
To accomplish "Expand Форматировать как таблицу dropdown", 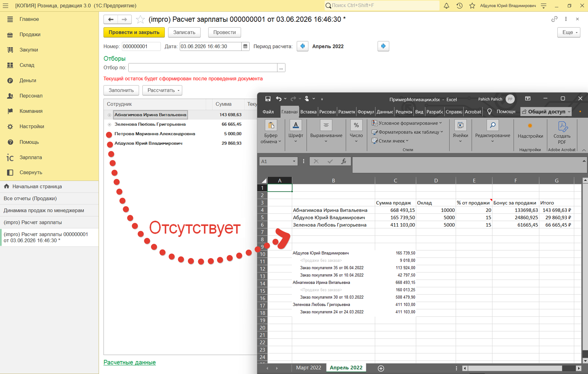I will coord(407,132).
